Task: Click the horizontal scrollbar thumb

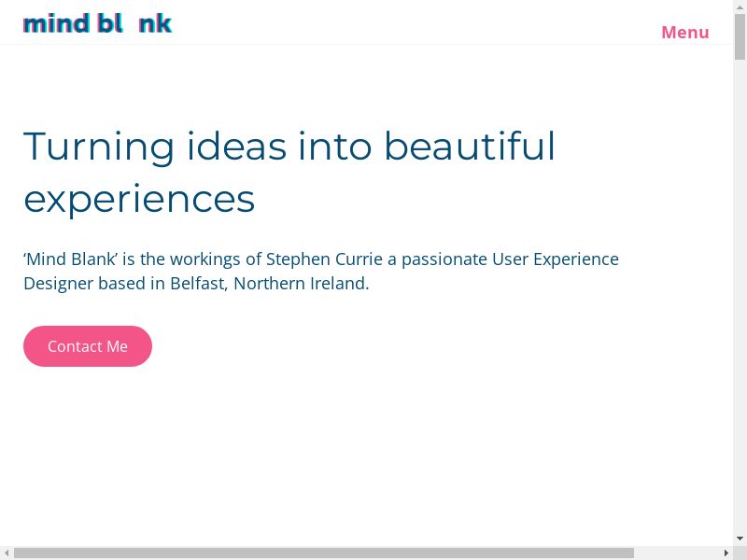Action: (x=323, y=553)
